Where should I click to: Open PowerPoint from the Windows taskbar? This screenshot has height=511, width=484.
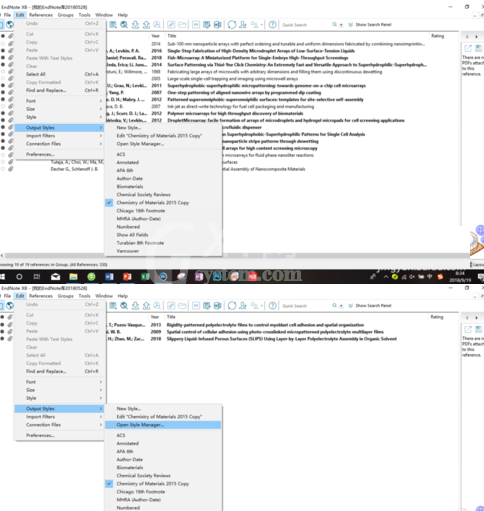tap(127, 277)
